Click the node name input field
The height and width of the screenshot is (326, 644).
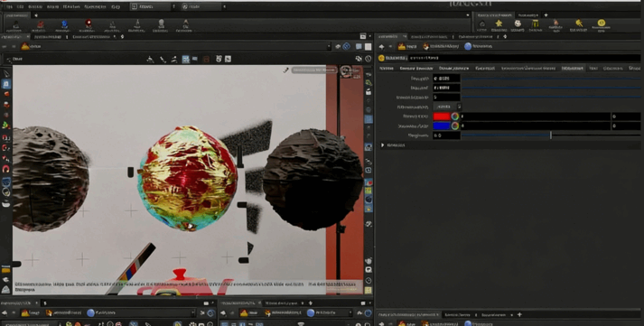pyautogui.click(x=524, y=59)
